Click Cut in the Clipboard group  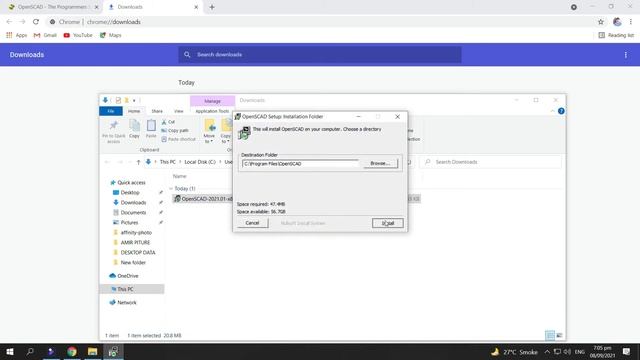[x=168, y=122]
